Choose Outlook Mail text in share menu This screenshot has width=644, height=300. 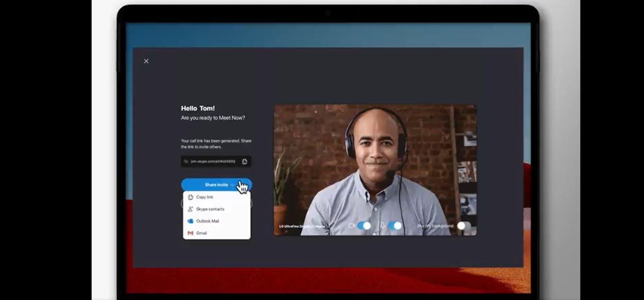tap(207, 221)
